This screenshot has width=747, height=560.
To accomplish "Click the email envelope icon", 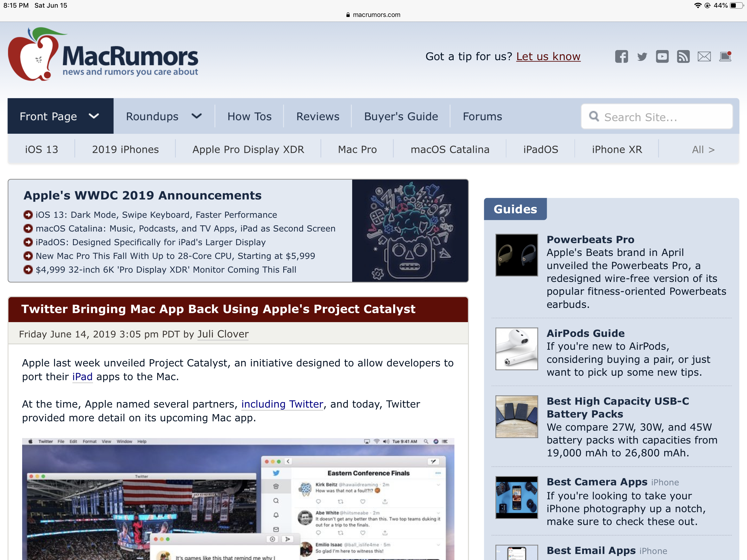I will (x=704, y=56).
